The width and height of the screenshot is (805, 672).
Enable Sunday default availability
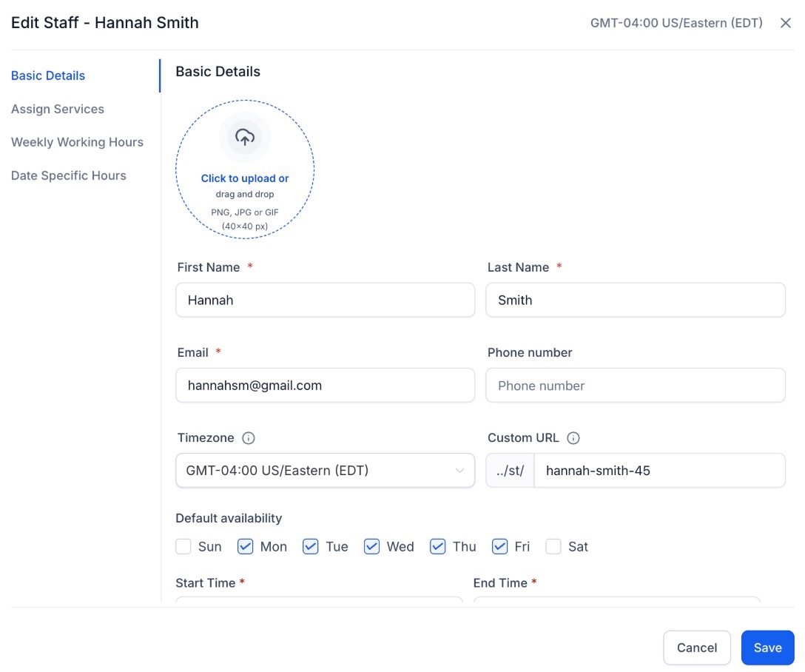183,547
